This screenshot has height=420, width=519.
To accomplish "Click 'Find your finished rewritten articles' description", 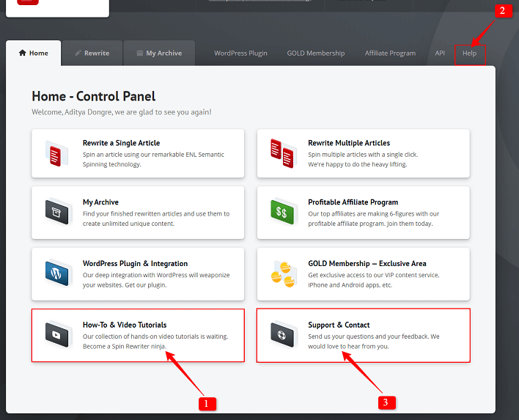I will 156,218.
